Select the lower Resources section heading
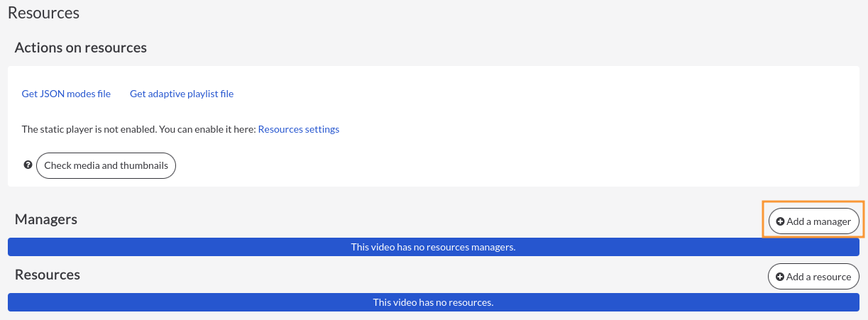 pos(48,275)
